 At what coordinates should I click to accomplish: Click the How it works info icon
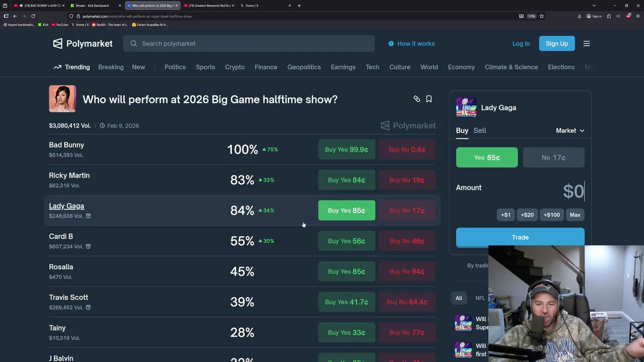[x=391, y=44]
